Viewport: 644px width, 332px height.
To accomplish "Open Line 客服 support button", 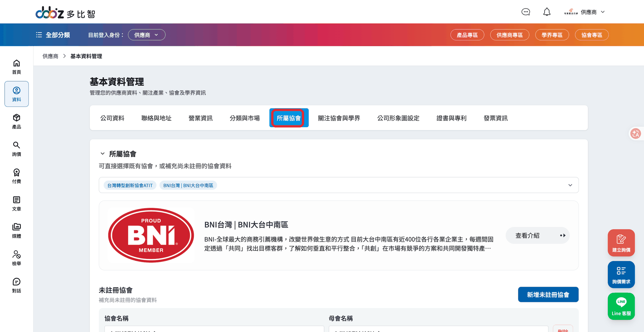I will pyautogui.click(x=621, y=306).
